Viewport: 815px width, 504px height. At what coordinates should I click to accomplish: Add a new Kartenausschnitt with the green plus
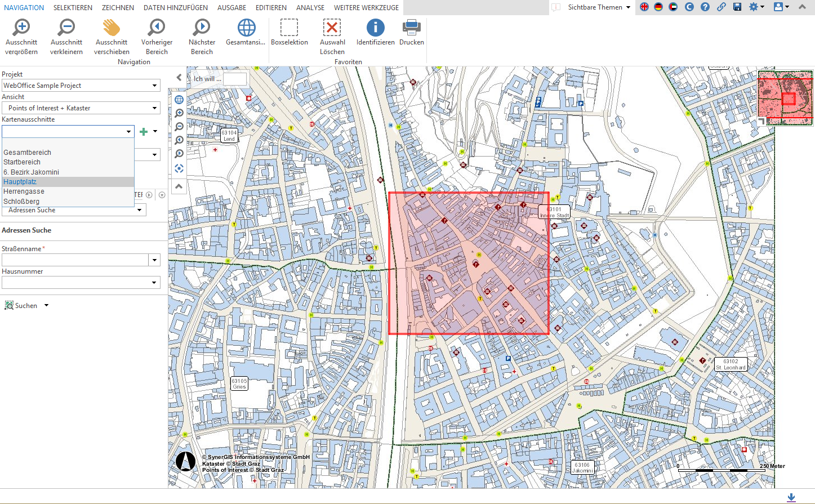click(x=144, y=131)
